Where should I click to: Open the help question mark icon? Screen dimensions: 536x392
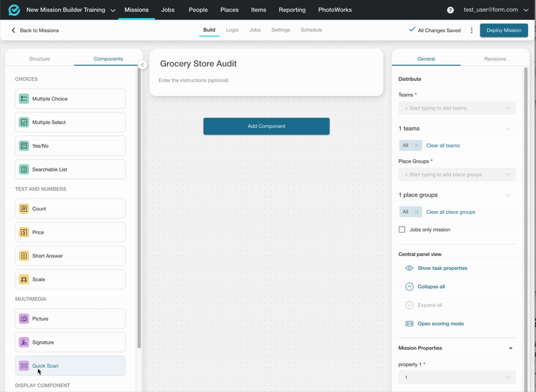click(x=450, y=10)
